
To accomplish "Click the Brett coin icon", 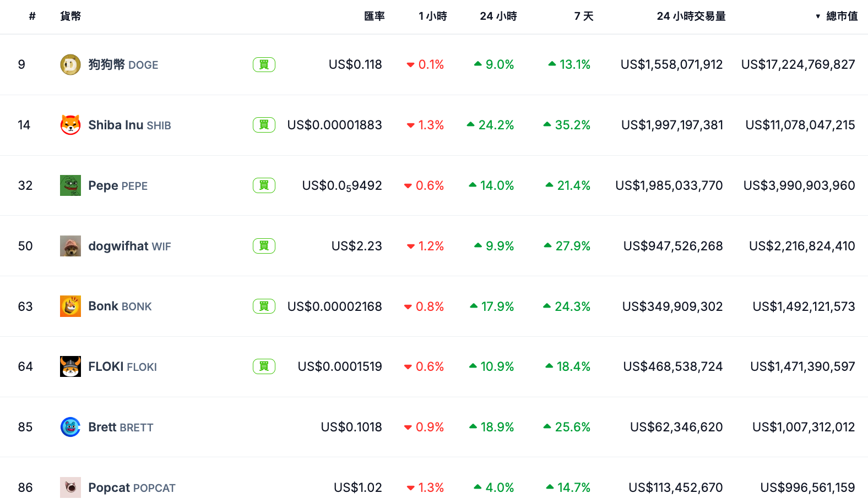I will click(70, 427).
